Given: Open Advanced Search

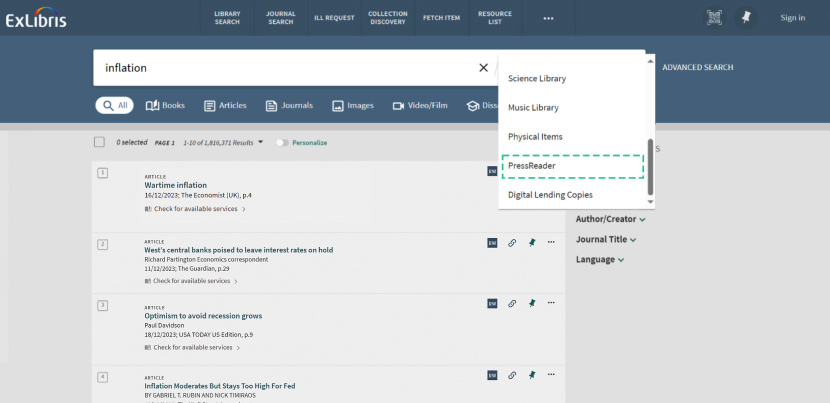Looking at the screenshot, I should click(697, 68).
